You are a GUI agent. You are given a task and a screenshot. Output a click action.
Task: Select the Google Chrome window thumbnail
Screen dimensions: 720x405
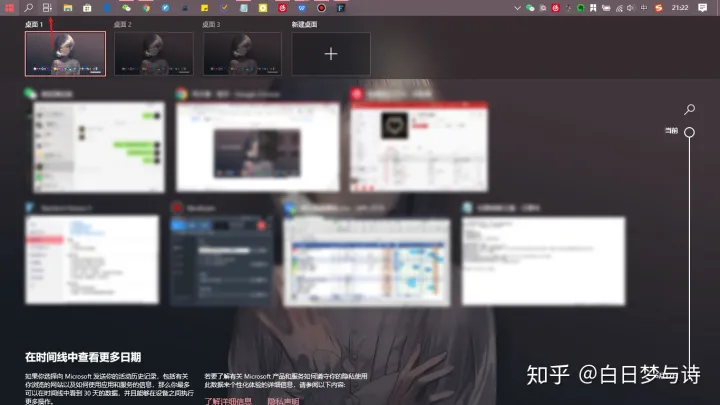[x=258, y=146]
